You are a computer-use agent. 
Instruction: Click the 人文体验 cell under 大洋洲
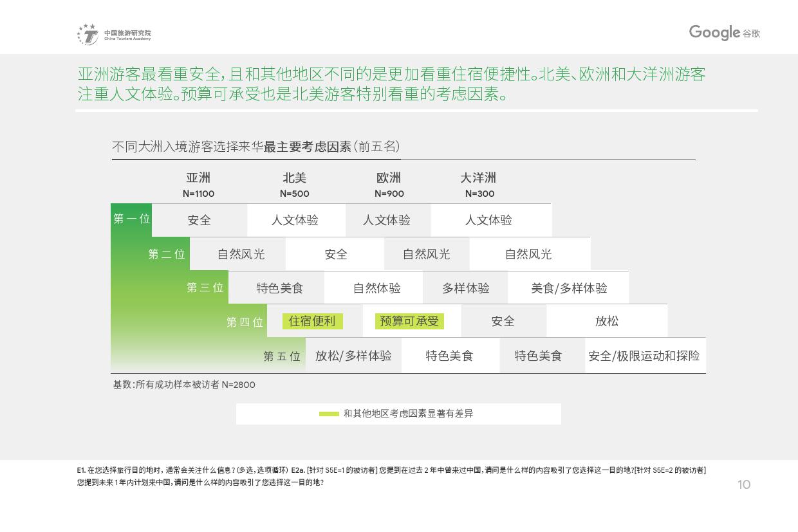pos(489,219)
